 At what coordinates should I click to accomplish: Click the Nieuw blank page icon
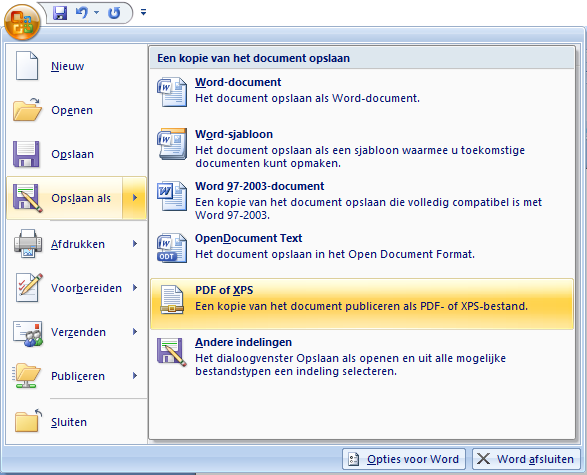point(27,66)
